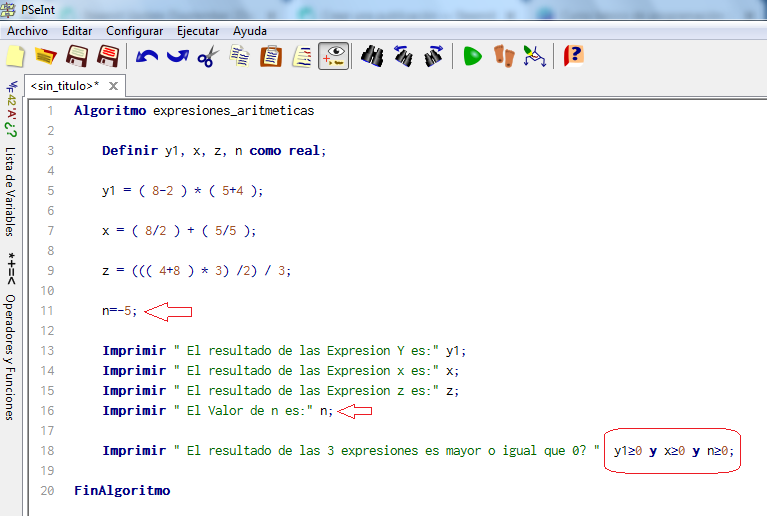Find previous with the binoculars back-arrow icon
Image resolution: width=767 pixels, height=516 pixels.
(403, 56)
